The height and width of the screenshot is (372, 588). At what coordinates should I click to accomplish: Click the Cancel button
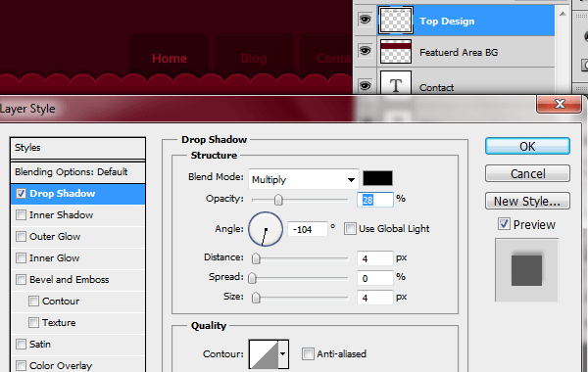(x=527, y=174)
